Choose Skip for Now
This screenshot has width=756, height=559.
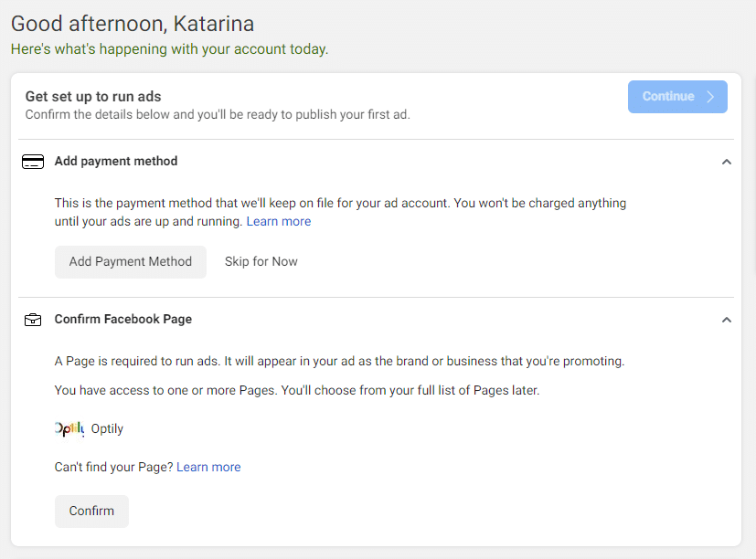(261, 261)
